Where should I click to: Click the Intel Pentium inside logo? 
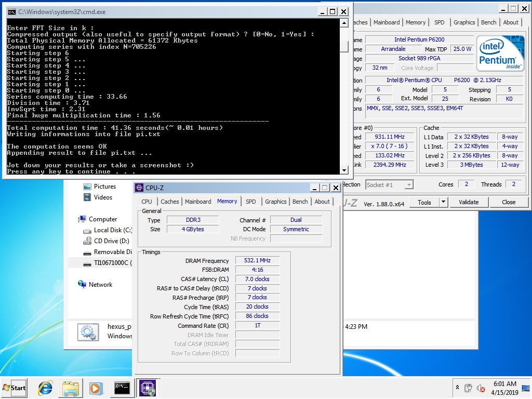tap(500, 54)
